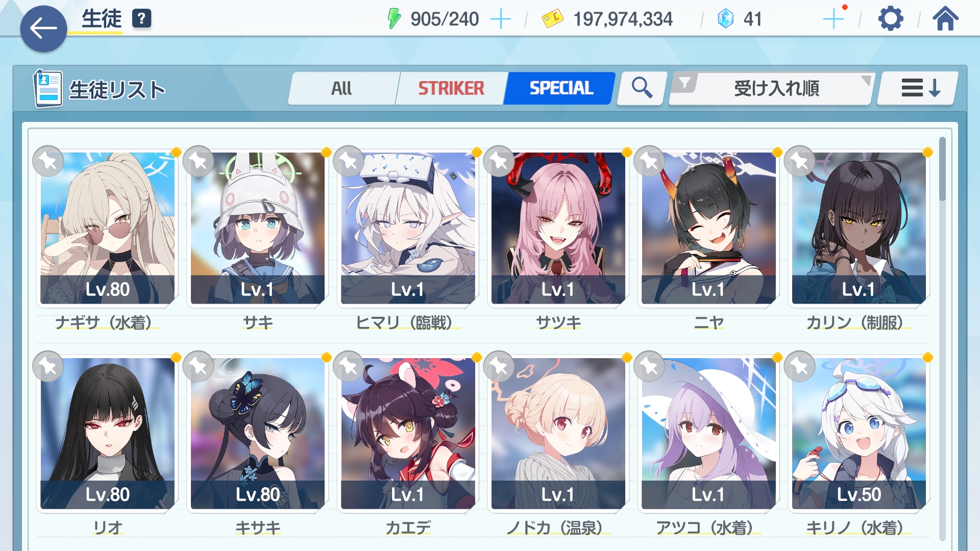This screenshot has width=980, height=551.
Task: Open the filter funnel icon
Action: pyautogui.click(x=685, y=82)
